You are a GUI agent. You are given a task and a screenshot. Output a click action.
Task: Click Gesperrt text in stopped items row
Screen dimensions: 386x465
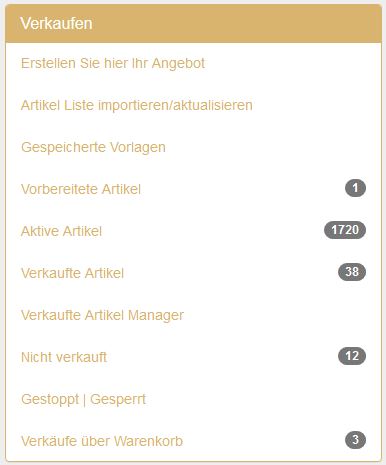coord(118,399)
